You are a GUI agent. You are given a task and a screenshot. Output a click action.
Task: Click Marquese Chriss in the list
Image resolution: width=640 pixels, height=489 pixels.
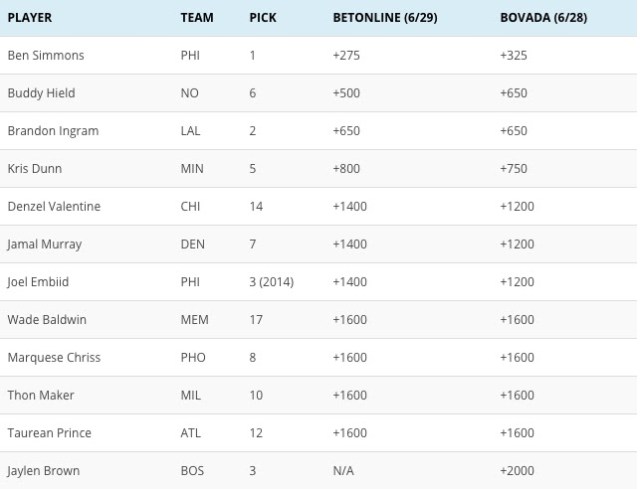(54, 357)
